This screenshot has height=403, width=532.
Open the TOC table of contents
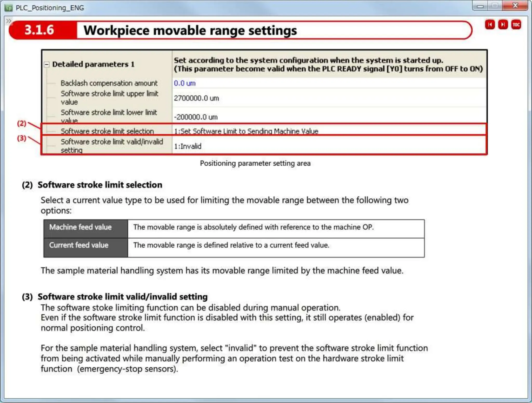[x=516, y=25]
